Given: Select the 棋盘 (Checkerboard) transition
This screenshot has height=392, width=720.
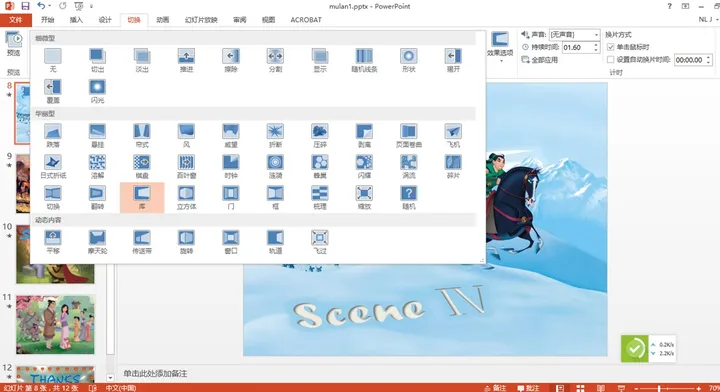Looking at the screenshot, I should tap(142, 166).
